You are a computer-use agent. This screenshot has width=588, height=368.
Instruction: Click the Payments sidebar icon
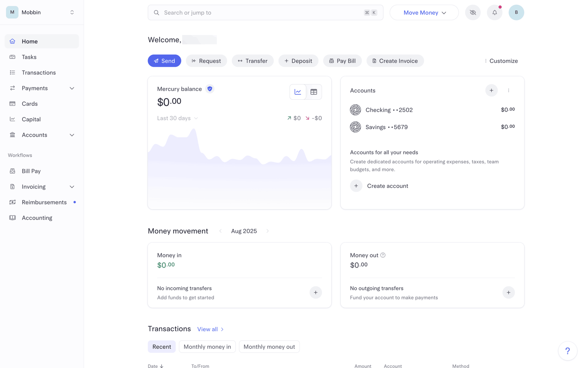(x=12, y=88)
